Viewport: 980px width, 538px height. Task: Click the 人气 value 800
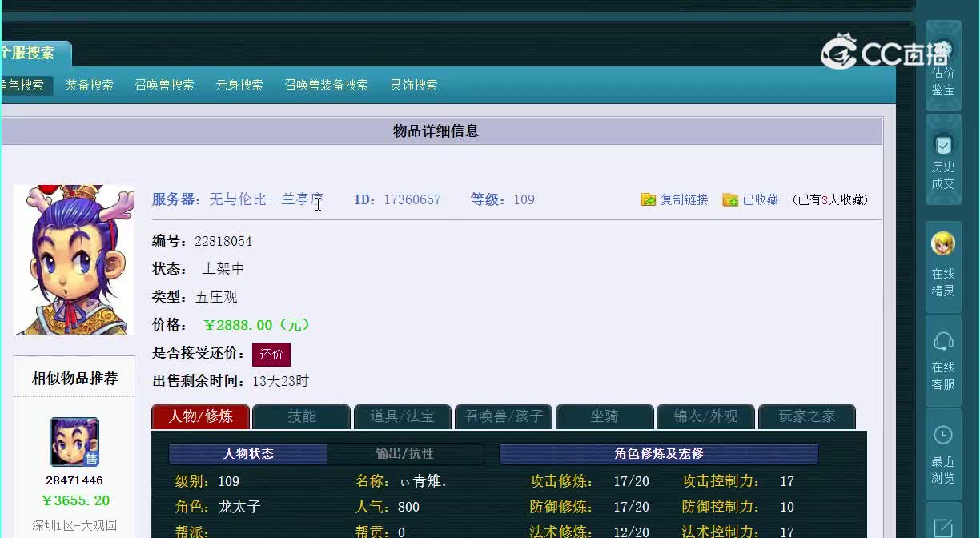[x=408, y=507]
